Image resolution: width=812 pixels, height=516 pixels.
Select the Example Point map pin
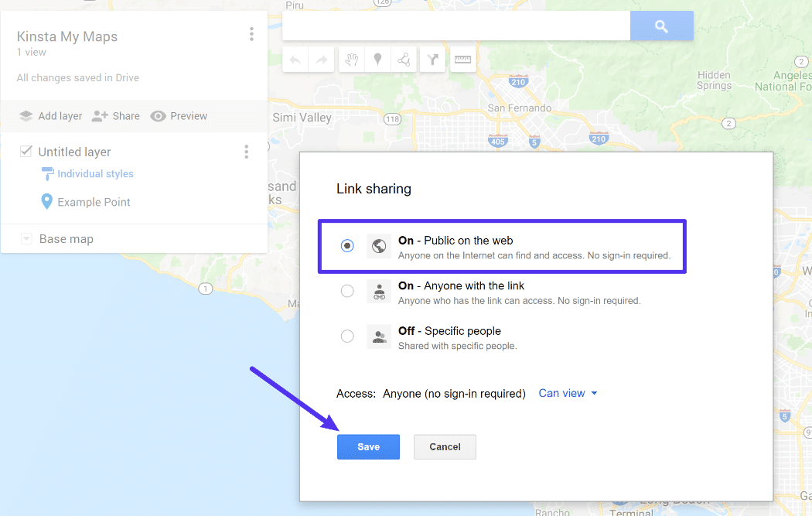[93, 201]
